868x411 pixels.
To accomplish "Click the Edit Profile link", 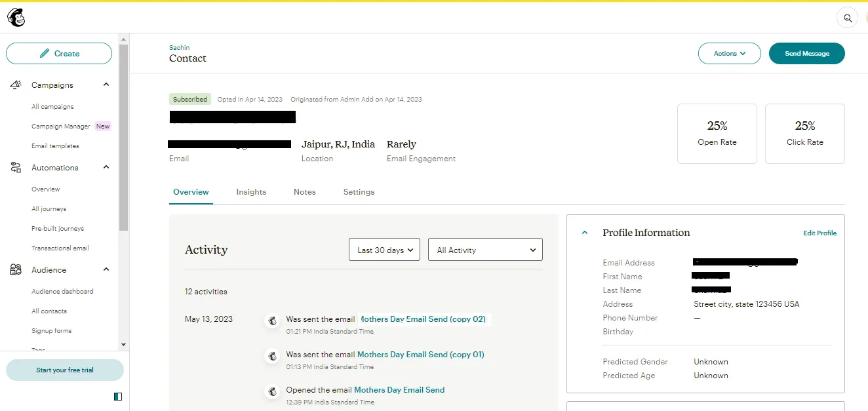I will click(819, 233).
